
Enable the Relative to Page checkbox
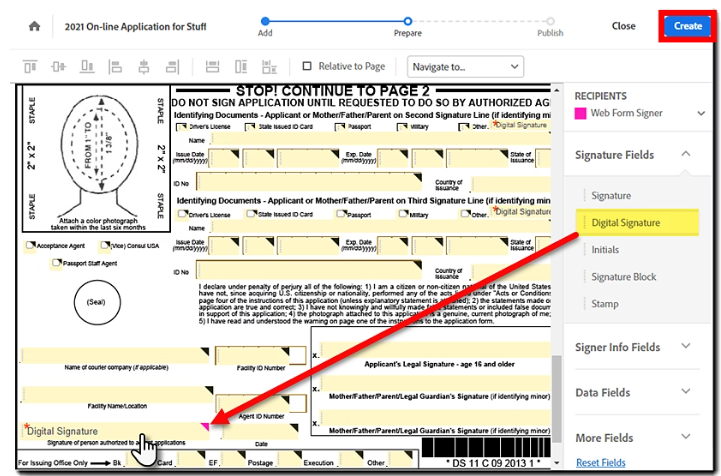(x=308, y=67)
